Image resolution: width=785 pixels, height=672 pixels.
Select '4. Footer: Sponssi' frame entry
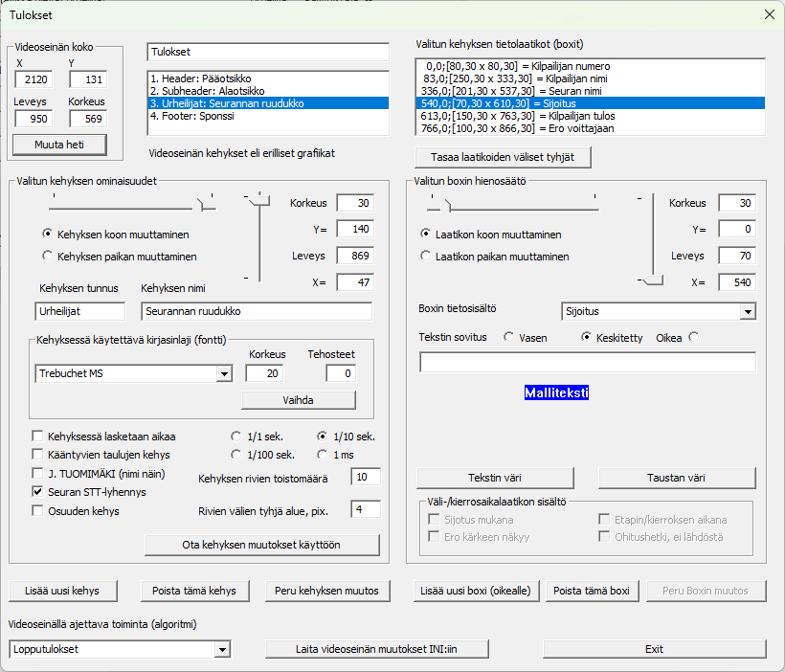pyautogui.click(x=268, y=116)
